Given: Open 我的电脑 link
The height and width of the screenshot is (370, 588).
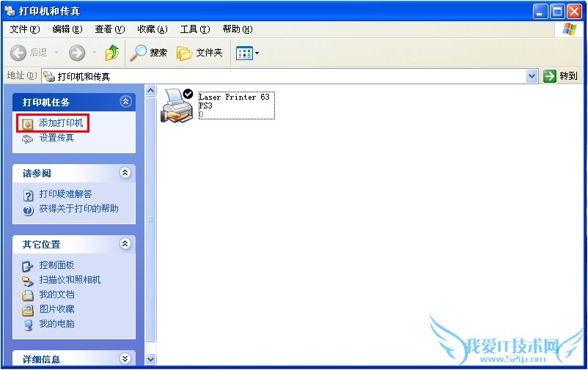Looking at the screenshot, I should pyautogui.click(x=56, y=324).
